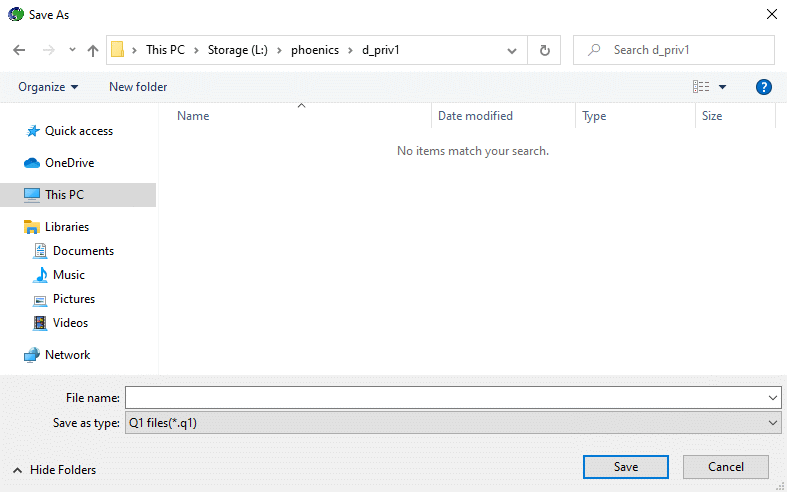
Task: Click New folder in toolbar
Action: pos(138,87)
